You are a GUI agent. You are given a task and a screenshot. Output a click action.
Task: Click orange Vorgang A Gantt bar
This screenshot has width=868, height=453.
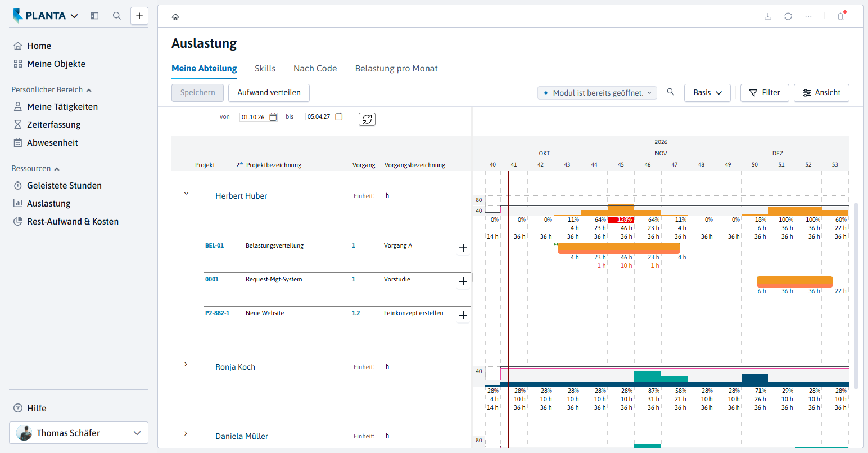[x=618, y=248]
